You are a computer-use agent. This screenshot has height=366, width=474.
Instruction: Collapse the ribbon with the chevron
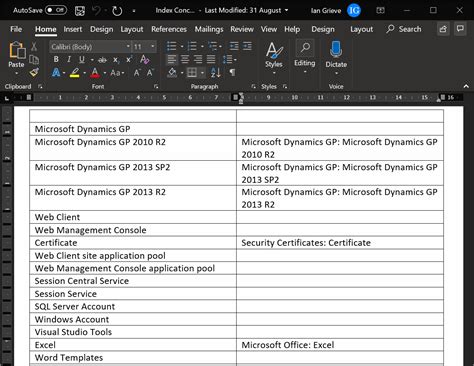[x=466, y=86]
